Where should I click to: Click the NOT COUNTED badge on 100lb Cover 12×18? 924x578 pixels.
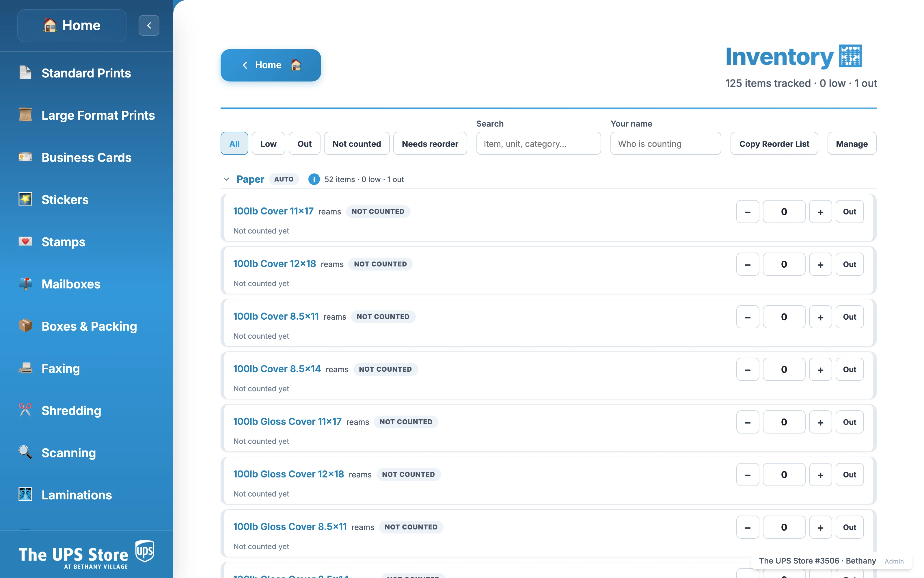click(x=380, y=264)
